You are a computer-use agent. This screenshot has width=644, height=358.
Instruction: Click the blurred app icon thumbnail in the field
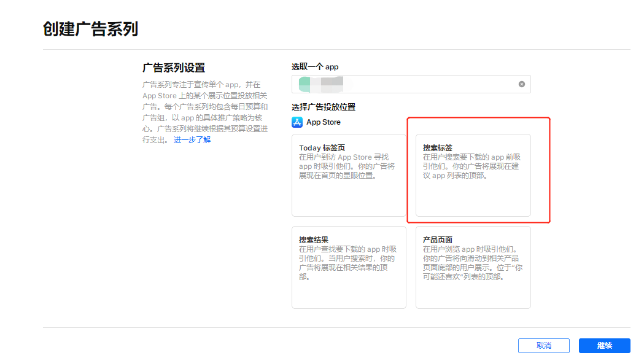[x=305, y=84]
